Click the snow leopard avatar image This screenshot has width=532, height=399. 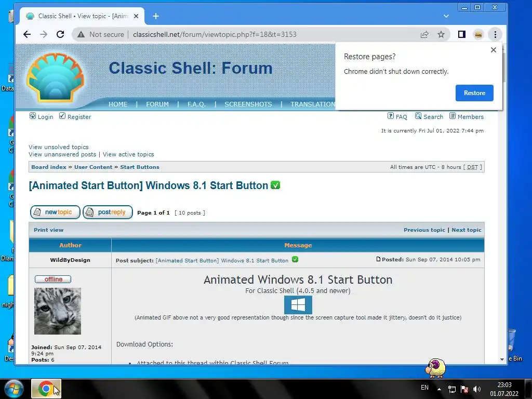(x=58, y=311)
